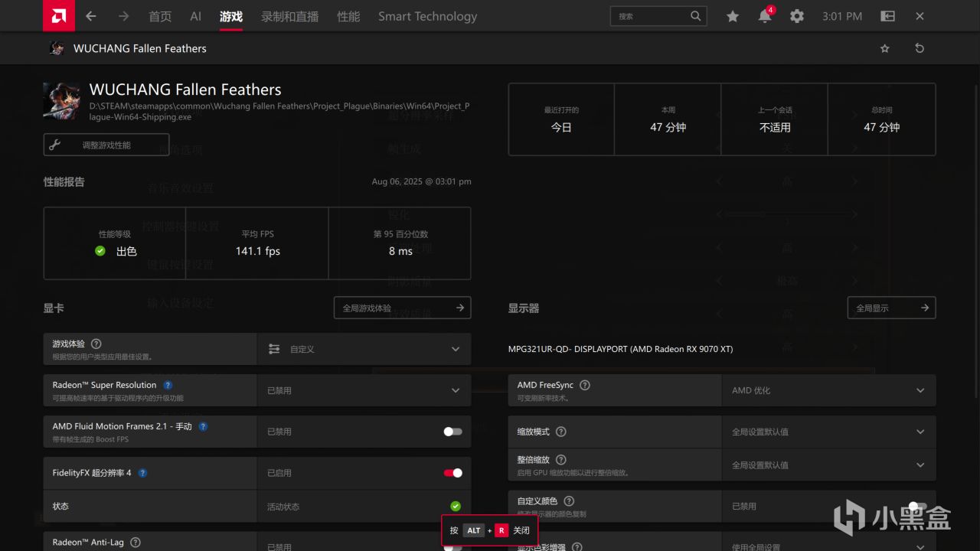Screen dimensions: 980x551
Task: Show info for AMD Fluid Motion Frames 2.1
Action: tap(203, 426)
